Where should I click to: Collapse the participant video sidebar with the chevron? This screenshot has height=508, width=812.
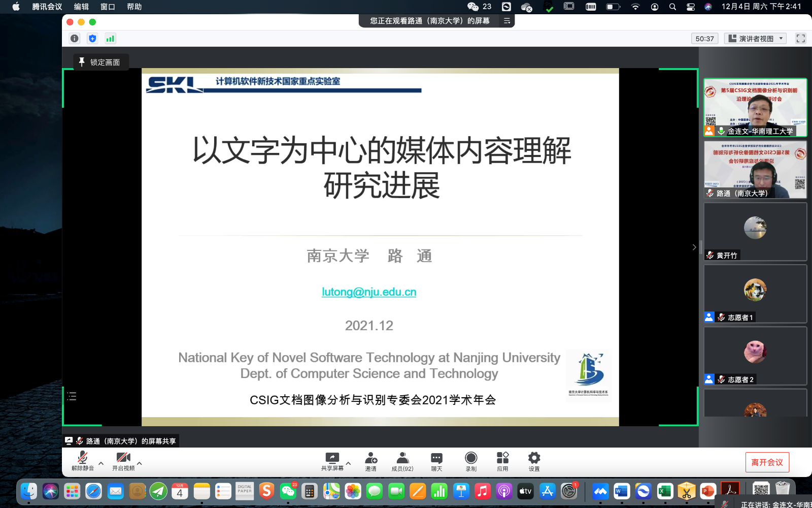pos(694,247)
